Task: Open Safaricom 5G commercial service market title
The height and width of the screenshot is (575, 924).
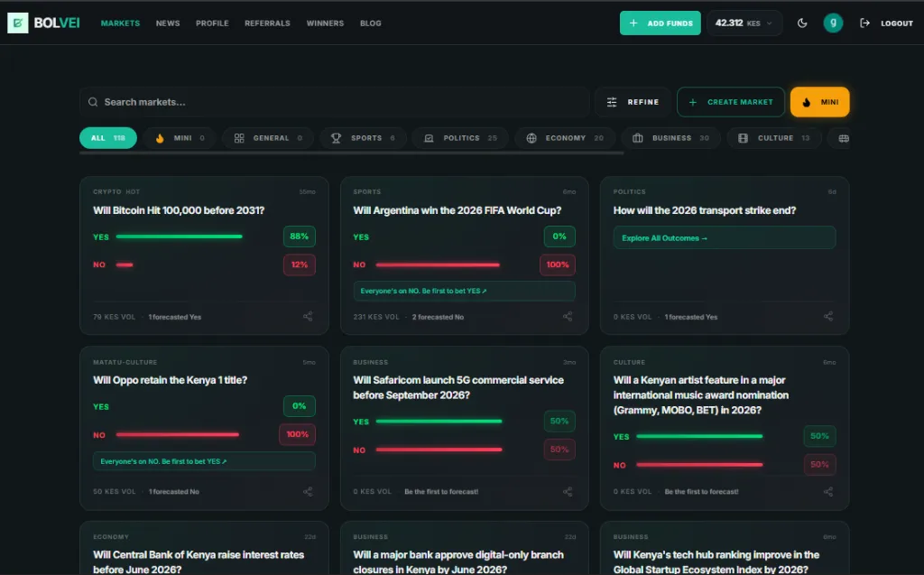Action: (x=457, y=387)
